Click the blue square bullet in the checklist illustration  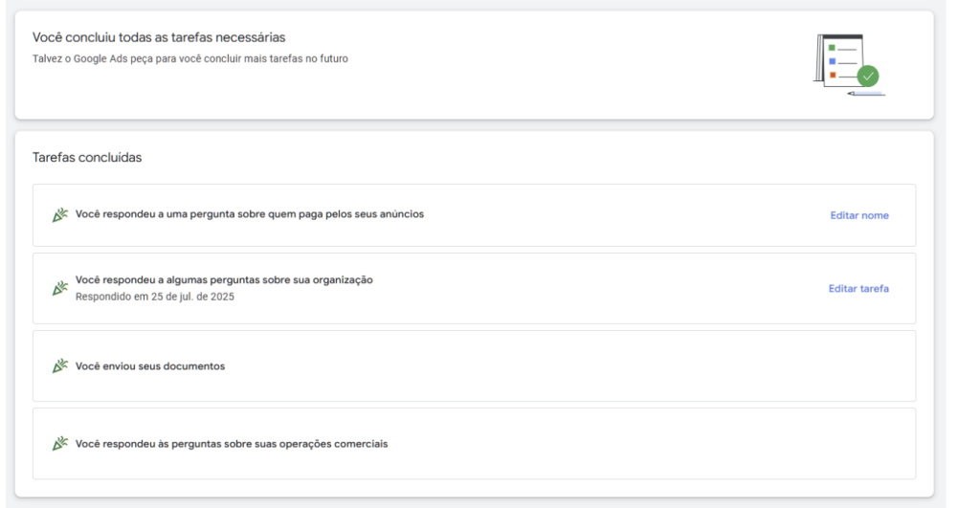click(833, 61)
